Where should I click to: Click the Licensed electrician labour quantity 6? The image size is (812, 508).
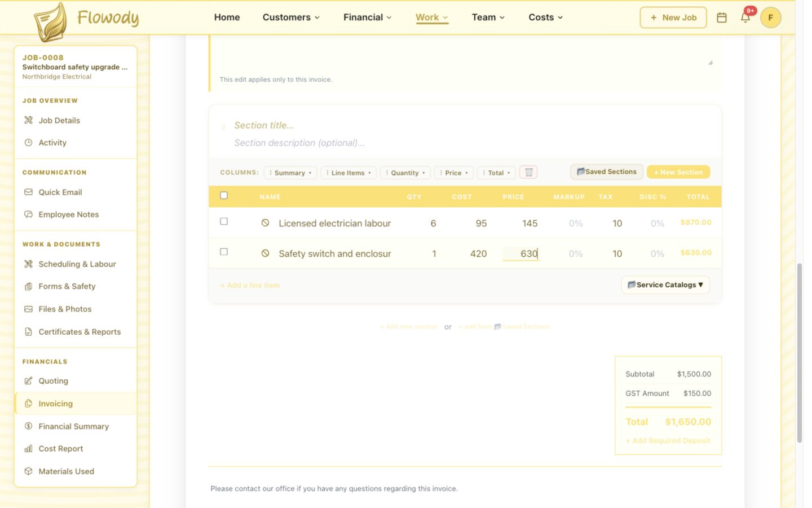pyautogui.click(x=433, y=224)
